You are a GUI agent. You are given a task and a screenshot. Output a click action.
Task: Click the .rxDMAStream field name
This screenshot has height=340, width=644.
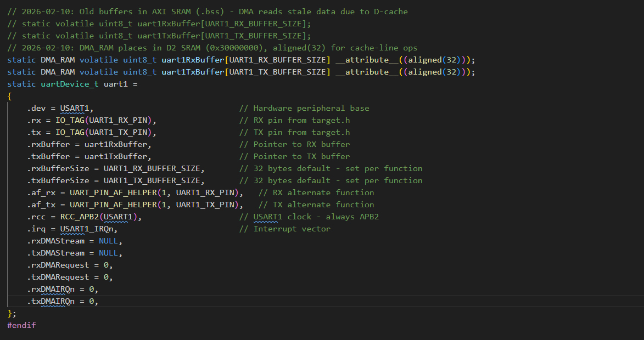(55, 241)
